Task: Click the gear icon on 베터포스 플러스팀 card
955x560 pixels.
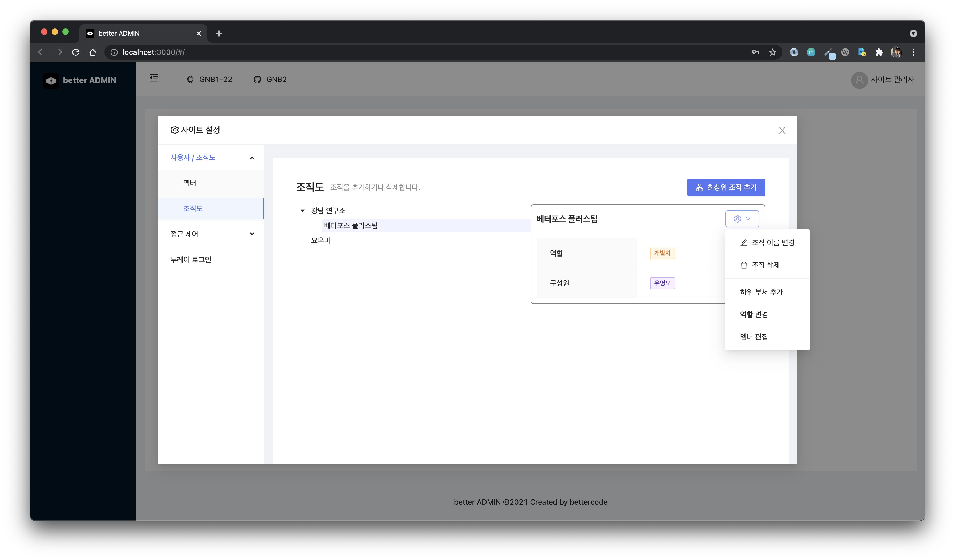Action: [x=737, y=219]
